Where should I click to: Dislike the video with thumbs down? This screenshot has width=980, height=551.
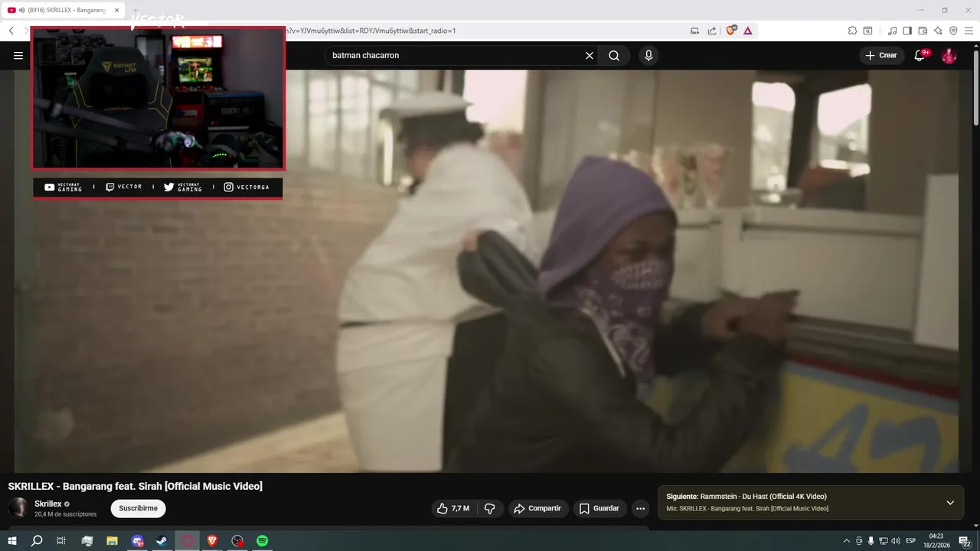pos(490,508)
